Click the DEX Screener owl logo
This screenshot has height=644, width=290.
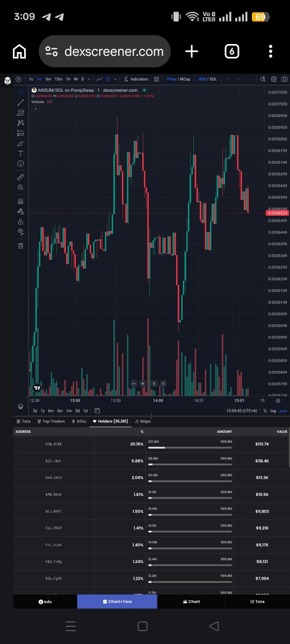coord(8,80)
